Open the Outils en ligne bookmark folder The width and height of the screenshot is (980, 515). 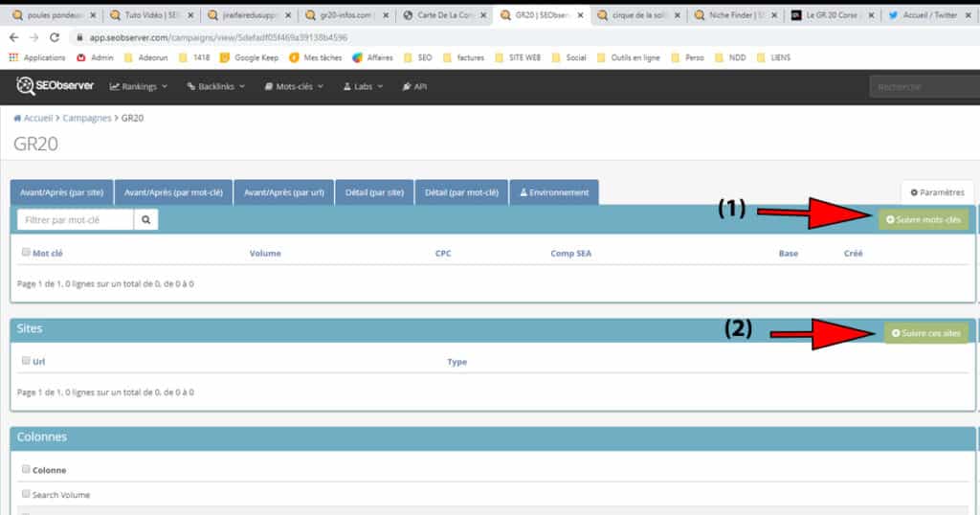click(x=628, y=57)
